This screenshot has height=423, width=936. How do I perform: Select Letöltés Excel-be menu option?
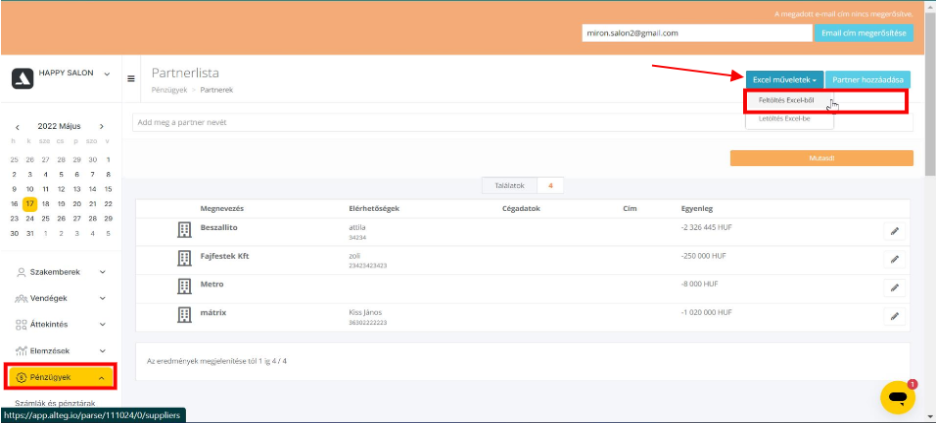coord(784,119)
